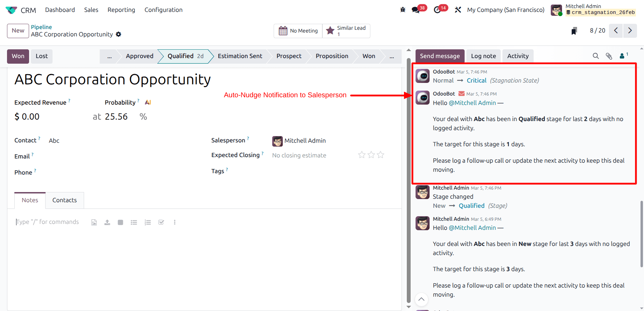This screenshot has width=644, height=311.
Task: Expand earlier stages with left ellipsis
Action: coord(109,56)
